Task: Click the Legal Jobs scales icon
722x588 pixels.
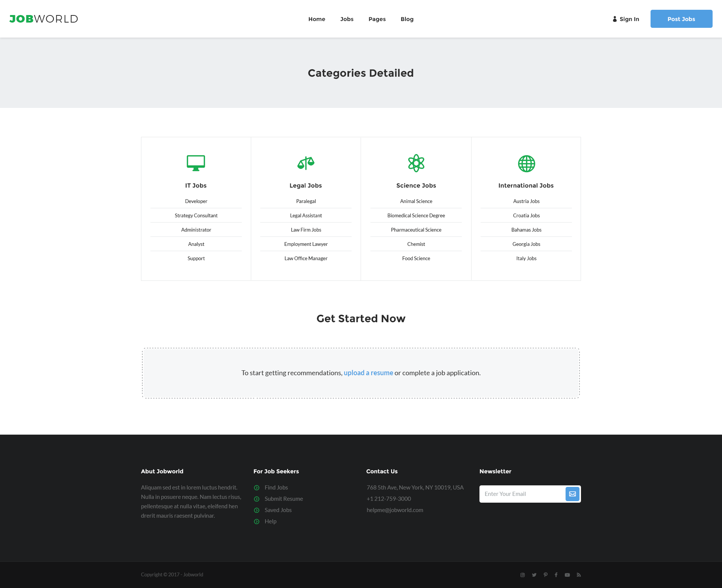Action: pos(306,163)
